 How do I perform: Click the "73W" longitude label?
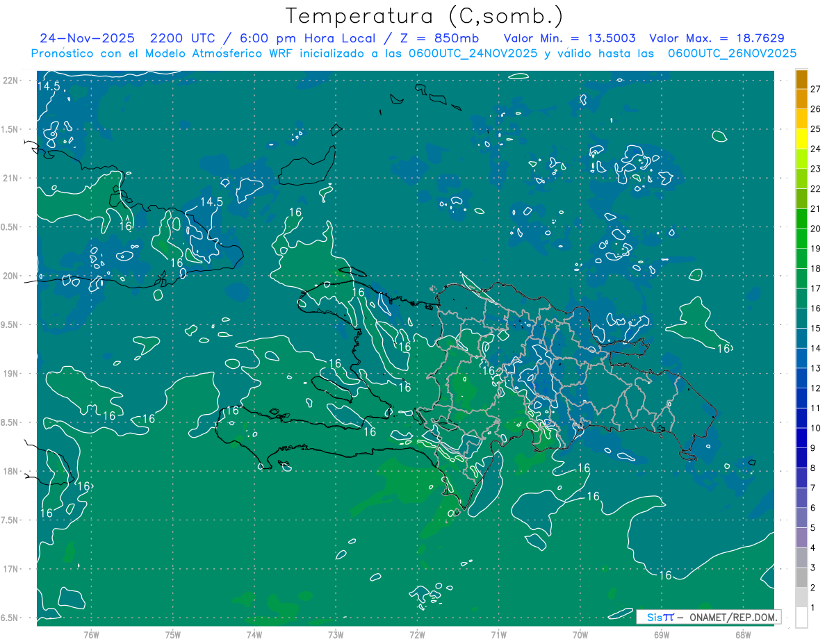[336, 635]
